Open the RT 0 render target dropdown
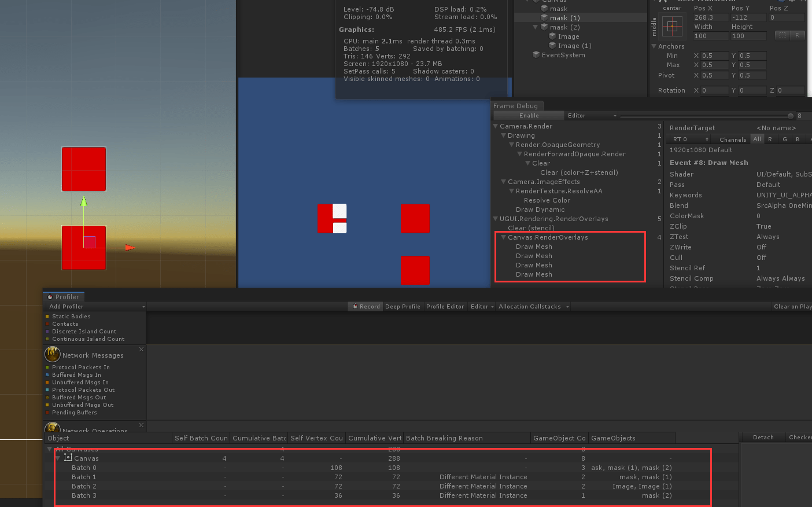Viewport: 812px width, 507px height. tap(689, 139)
